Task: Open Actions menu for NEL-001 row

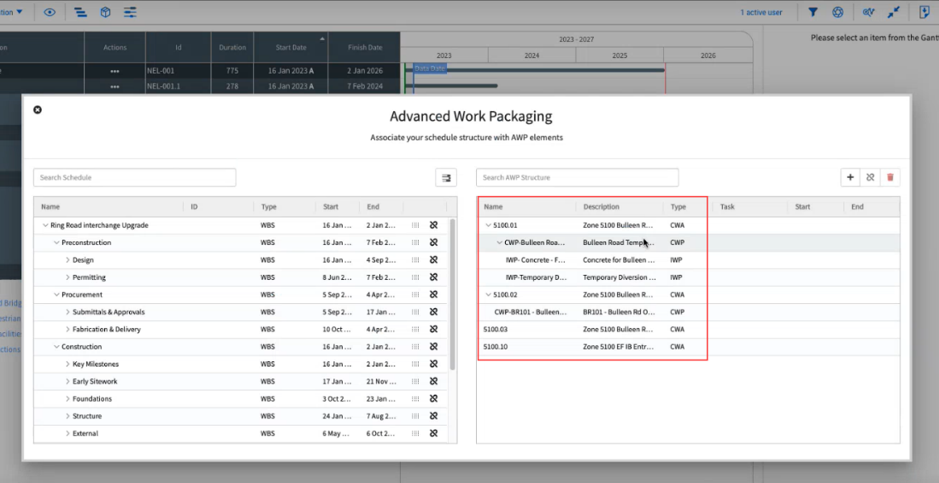Action: (115, 71)
